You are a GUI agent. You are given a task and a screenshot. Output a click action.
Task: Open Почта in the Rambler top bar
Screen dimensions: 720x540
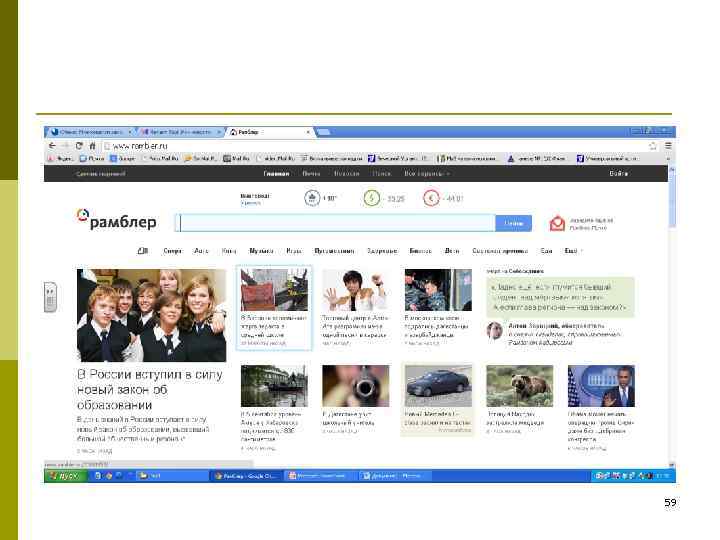[311, 174]
